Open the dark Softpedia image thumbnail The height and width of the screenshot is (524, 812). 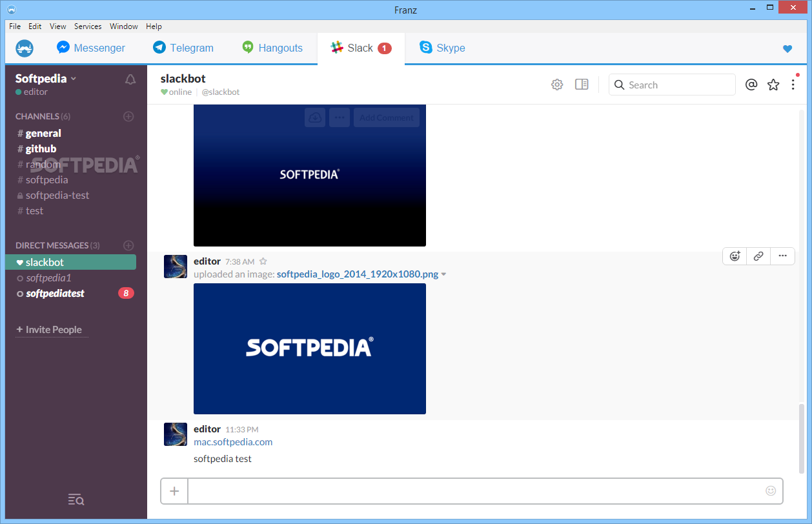click(x=310, y=176)
